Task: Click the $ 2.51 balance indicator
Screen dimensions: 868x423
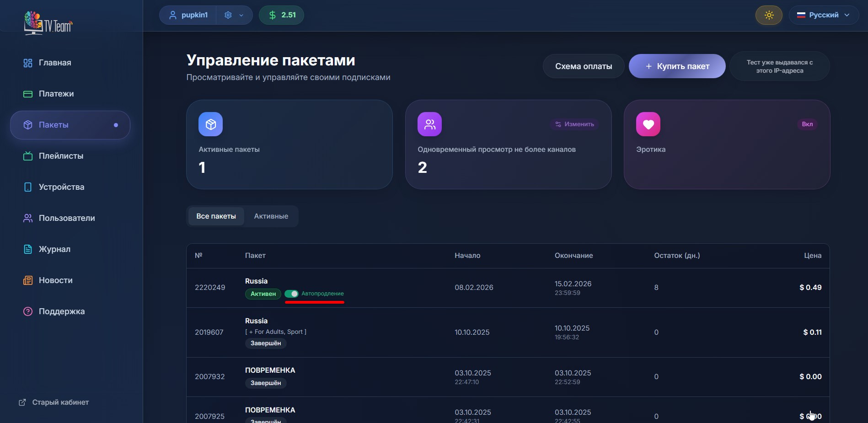Action: tap(281, 15)
